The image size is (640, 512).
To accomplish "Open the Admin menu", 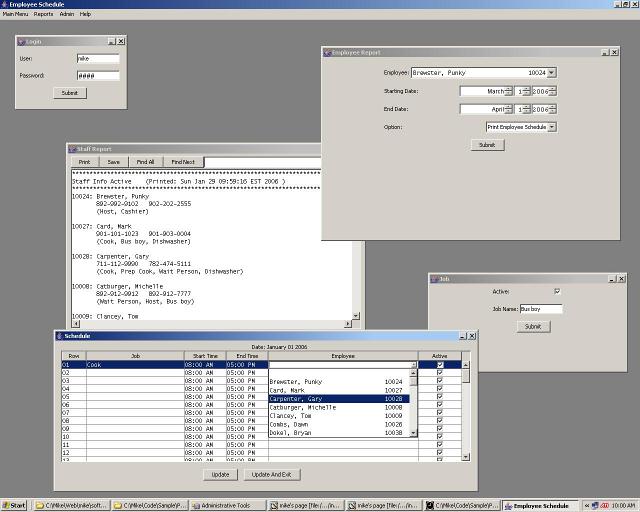I will (x=67, y=14).
